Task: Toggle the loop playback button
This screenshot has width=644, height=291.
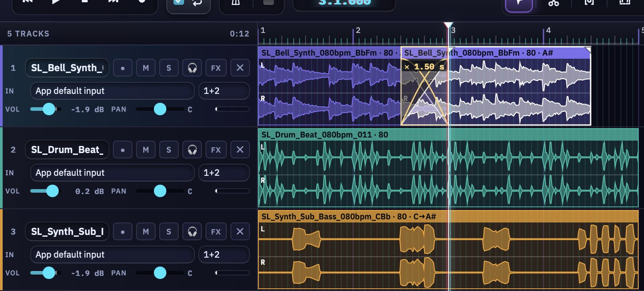Action: (197, 4)
